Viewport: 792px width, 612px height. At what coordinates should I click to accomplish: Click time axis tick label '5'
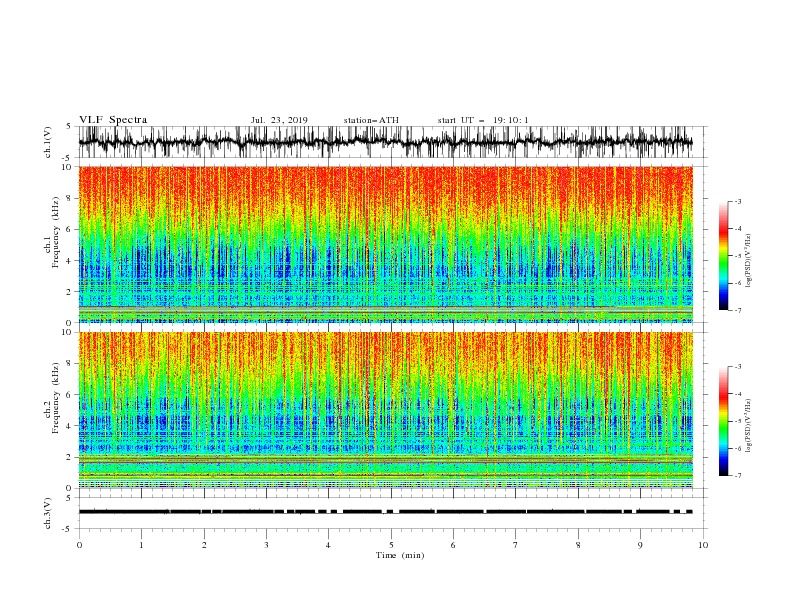click(x=391, y=545)
